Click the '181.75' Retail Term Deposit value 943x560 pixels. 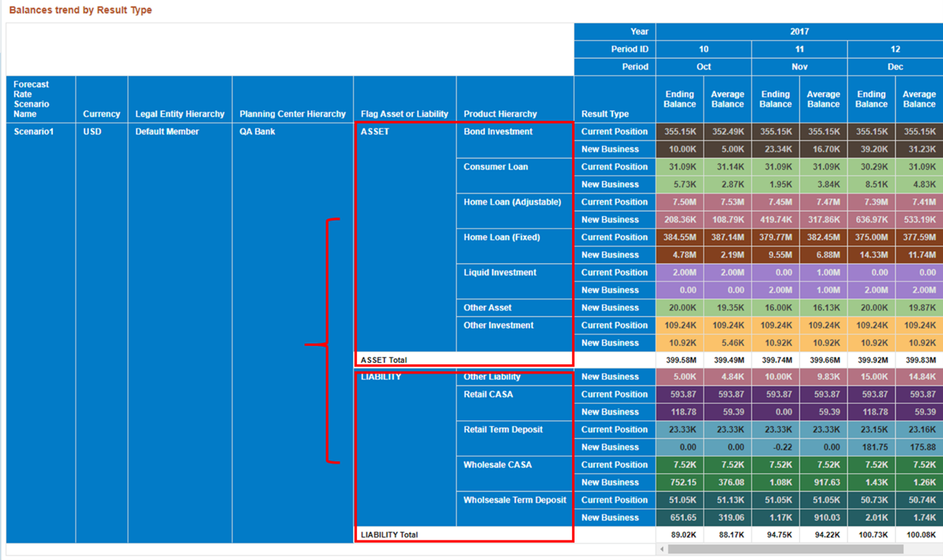(872, 447)
